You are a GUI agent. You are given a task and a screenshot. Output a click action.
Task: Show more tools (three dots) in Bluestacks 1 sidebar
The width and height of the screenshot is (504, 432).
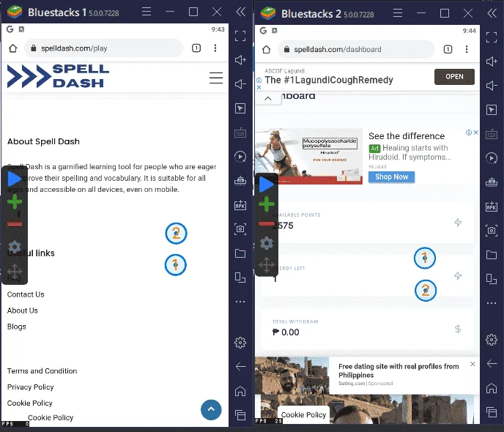click(240, 302)
